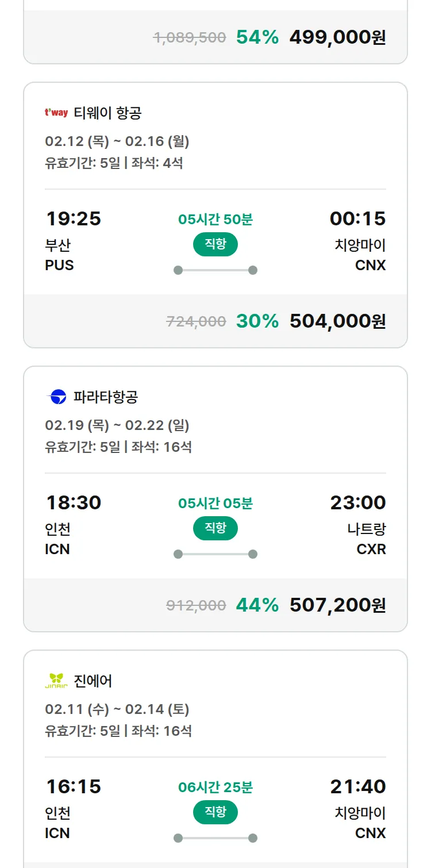Click the 직항 badge on Jin Air flight
The image size is (431, 868).
[215, 812]
